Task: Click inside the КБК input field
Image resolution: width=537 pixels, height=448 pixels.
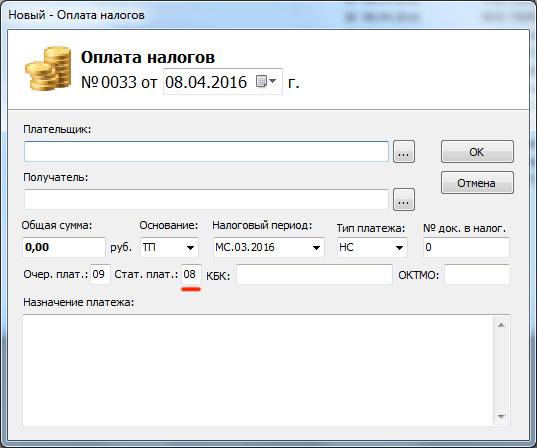Action: point(314,274)
